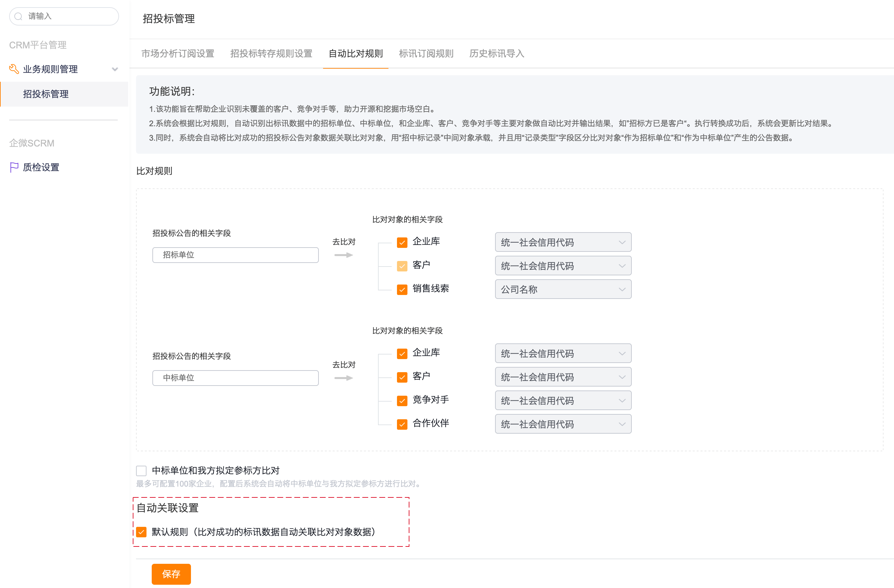Click the wrench icon beside 业务规则管理
Image resolution: width=894 pixels, height=588 pixels.
coord(14,69)
